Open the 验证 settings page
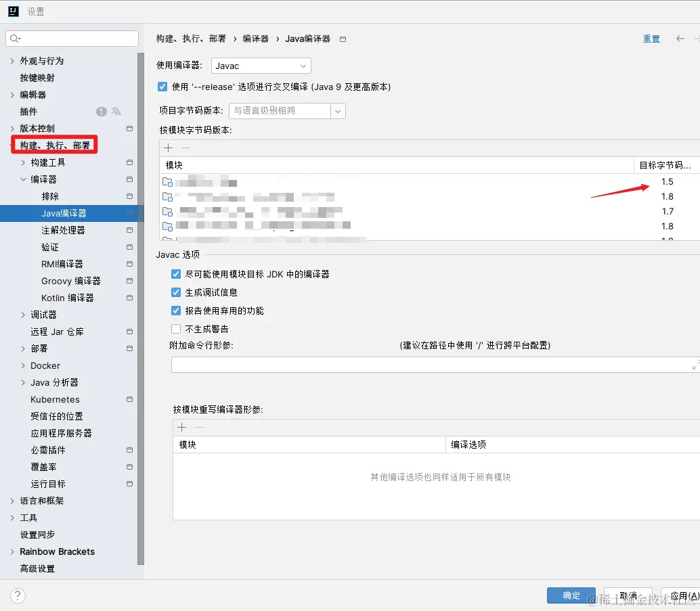Viewport: 700px width, 611px height. click(50, 247)
